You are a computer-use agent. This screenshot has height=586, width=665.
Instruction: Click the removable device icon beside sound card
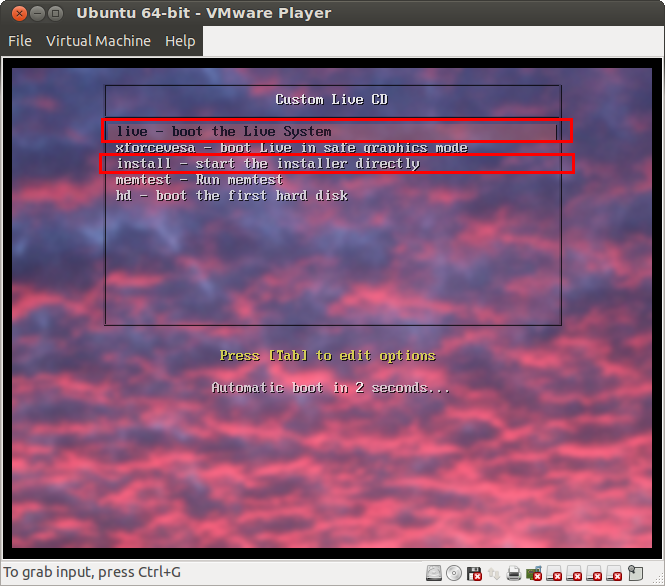(554, 573)
